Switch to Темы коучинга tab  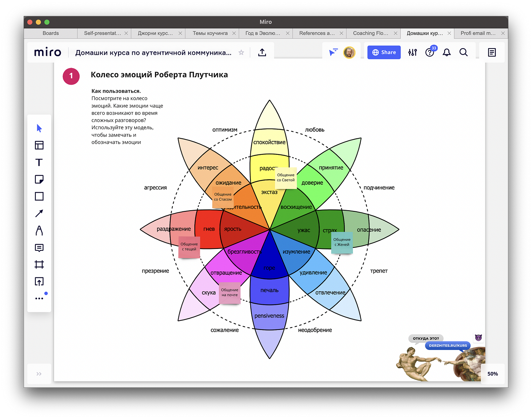pos(210,33)
